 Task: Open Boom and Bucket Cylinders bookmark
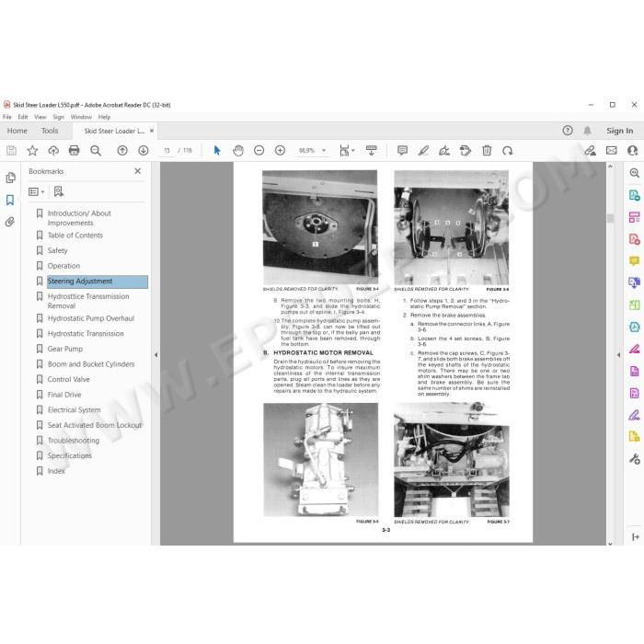[x=91, y=364]
